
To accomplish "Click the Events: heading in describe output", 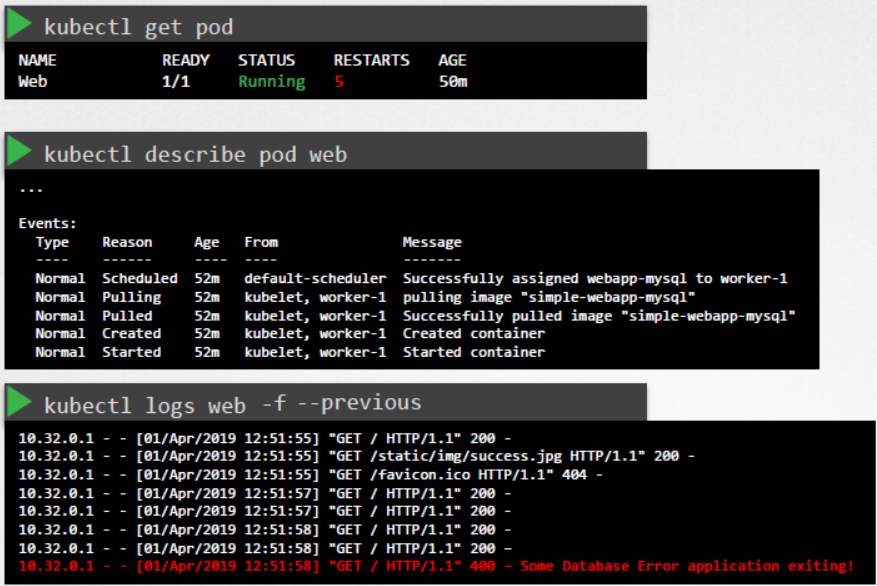I will [x=47, y=223].
